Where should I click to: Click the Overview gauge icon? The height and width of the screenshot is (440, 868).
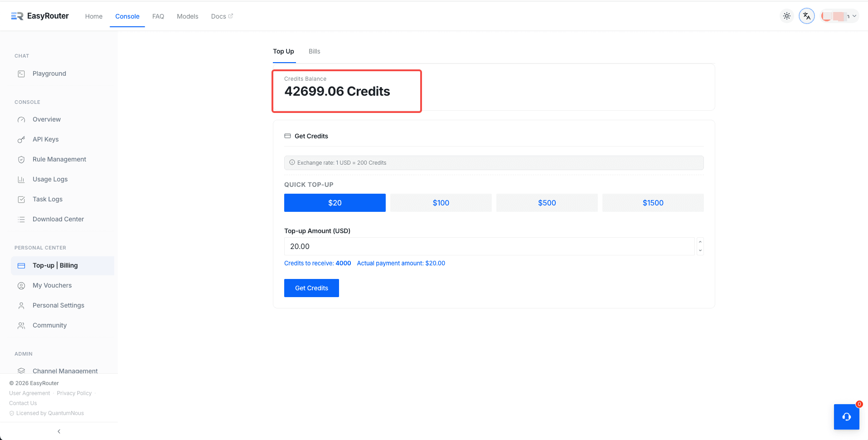tap(21, 120)
